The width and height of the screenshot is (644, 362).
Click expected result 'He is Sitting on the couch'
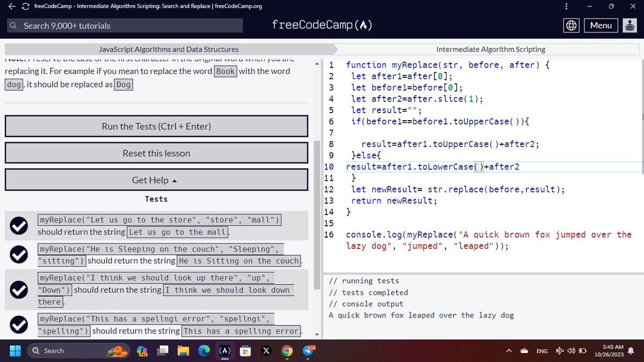pos(239,261)
